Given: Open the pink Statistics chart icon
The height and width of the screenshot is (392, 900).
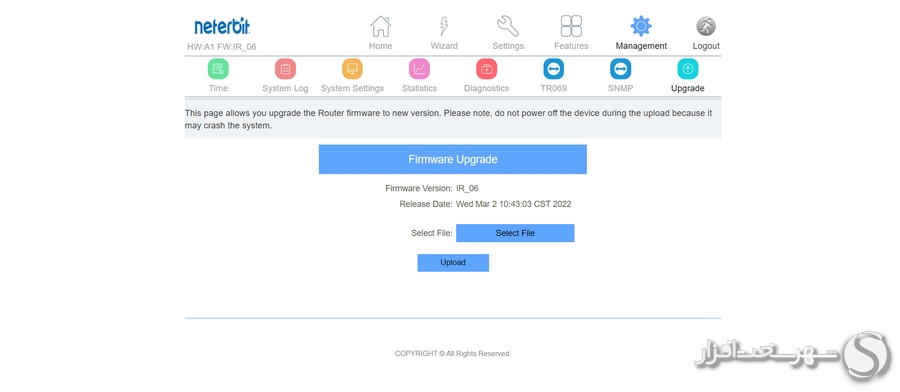Looking at the screenshot, I should (x=420, y=69).
